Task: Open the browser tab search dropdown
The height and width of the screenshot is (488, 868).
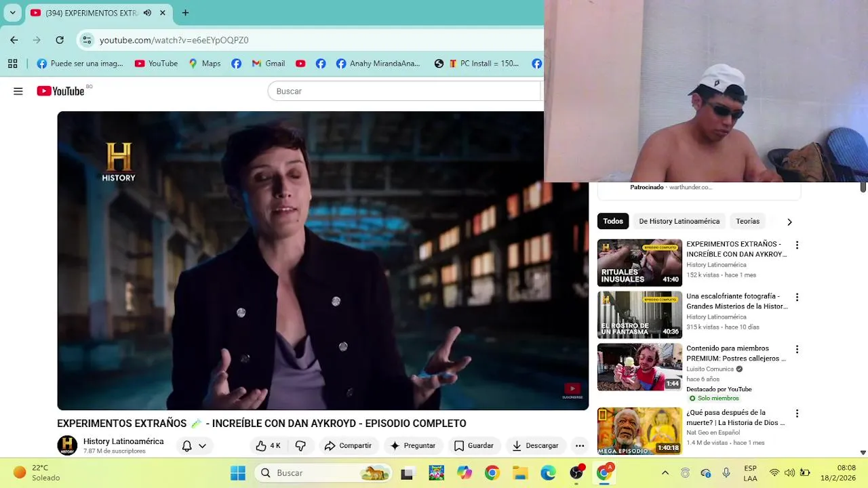Action: 12,13
